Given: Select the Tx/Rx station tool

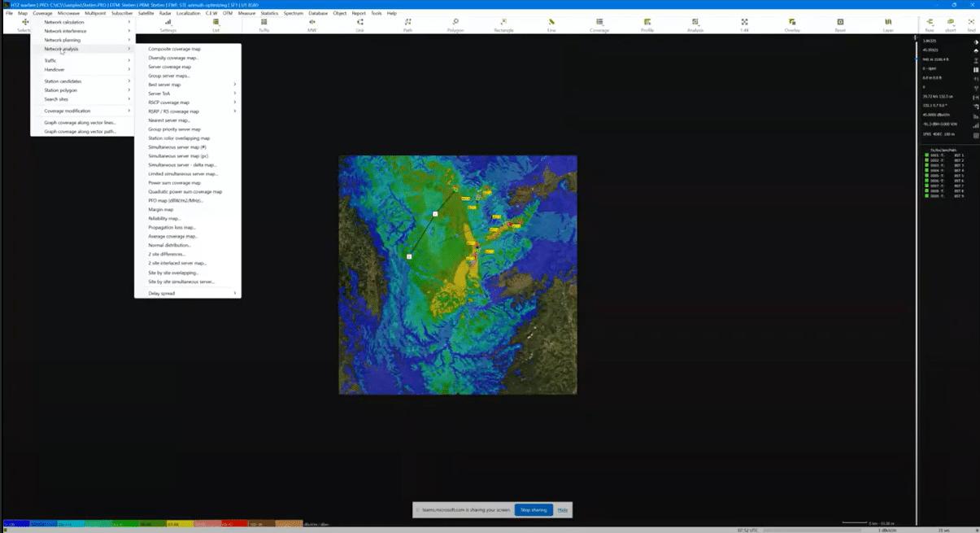Looking at the screenshot, I should click(263, 24).
